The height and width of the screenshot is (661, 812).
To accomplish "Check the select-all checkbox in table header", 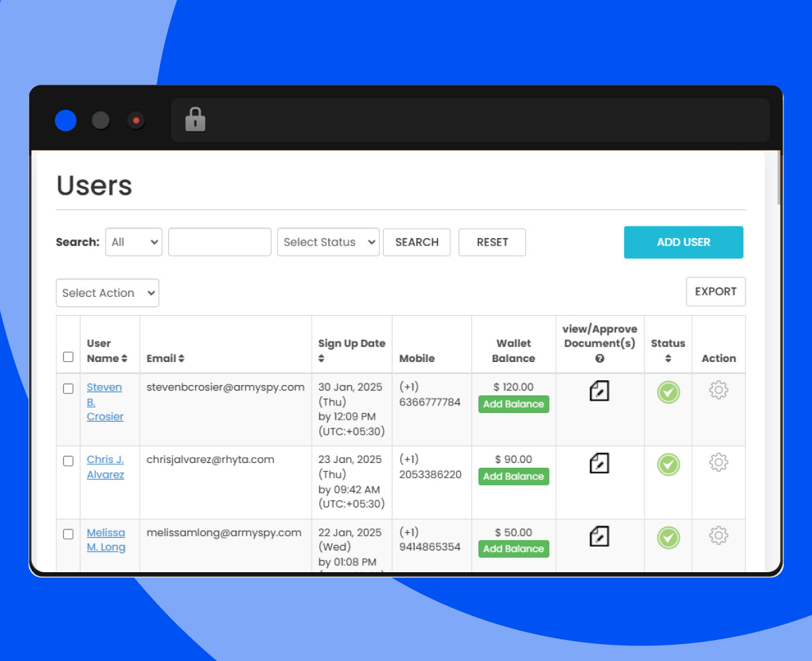I will pyautogui.click(x=68, y=357).
